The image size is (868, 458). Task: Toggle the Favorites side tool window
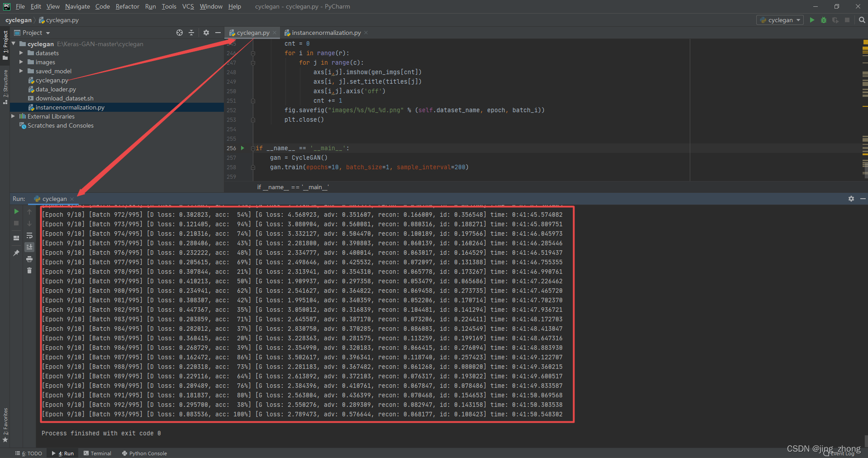coord(5,425)
